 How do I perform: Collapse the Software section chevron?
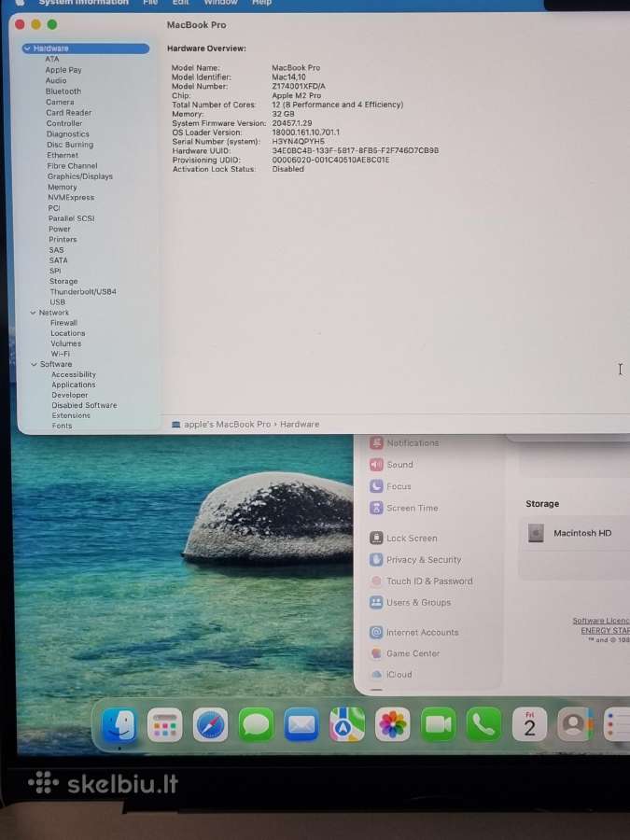click(x=34, y=364)
